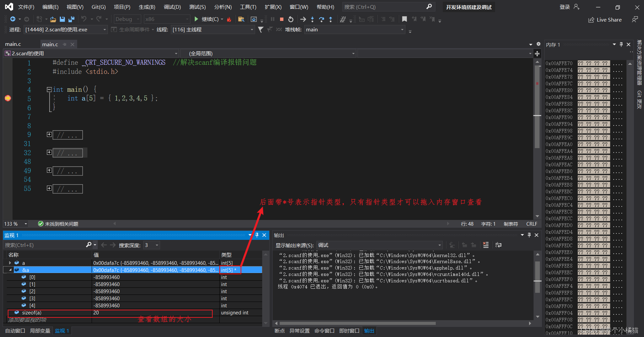The image size is (644, 337).
Task: Expand collapsed code block at line 9
Action: pyautogui.click(x=49, y=135)
